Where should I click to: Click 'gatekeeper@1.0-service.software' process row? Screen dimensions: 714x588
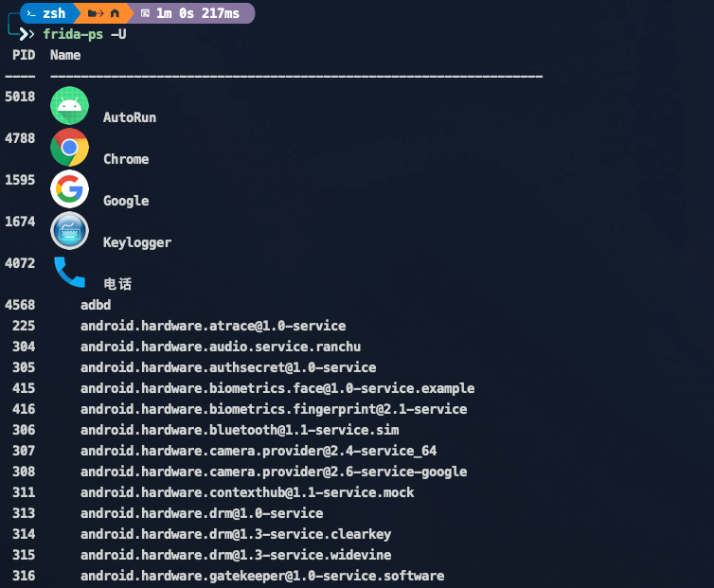[262, 576]
